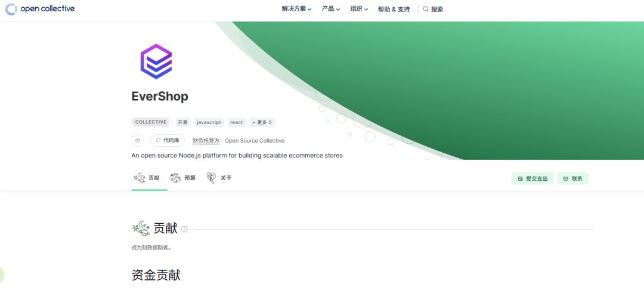Open the 组织 dropdown menu
This screenshot has width=644, height=290.
(359, 9)
